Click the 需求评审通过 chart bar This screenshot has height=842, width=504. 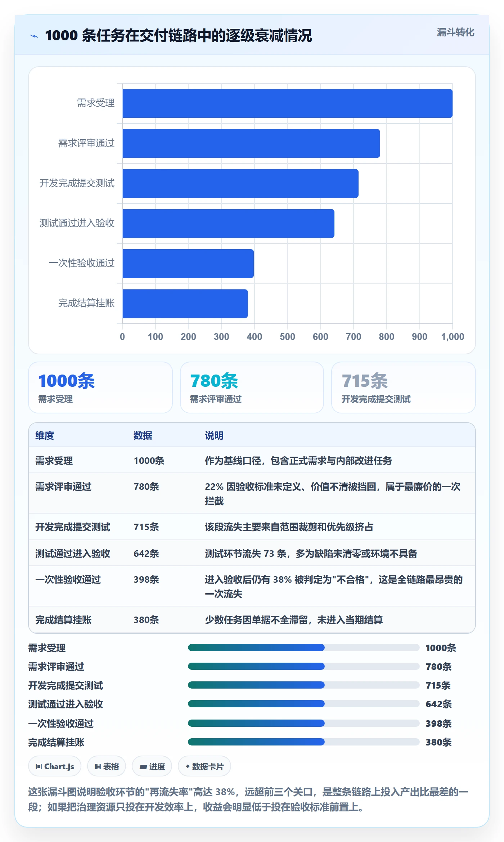(251, 143)
